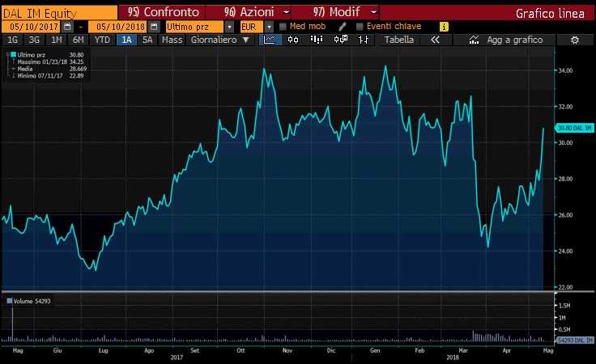Image resolution: width=596 pixels, height=364 pixels.
Task: Open the Ultimo prz field dropdown
Action: point(229,27)
